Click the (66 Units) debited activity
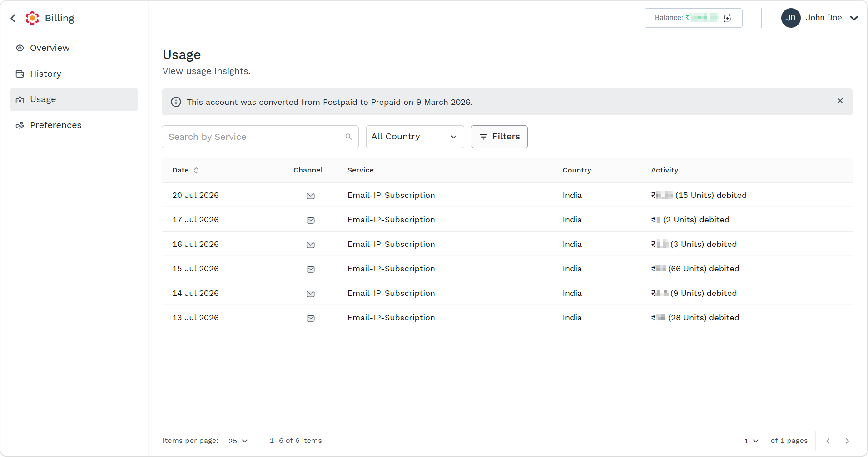The height and width of the screenshot is (457, 868). [x=704, y=269]
